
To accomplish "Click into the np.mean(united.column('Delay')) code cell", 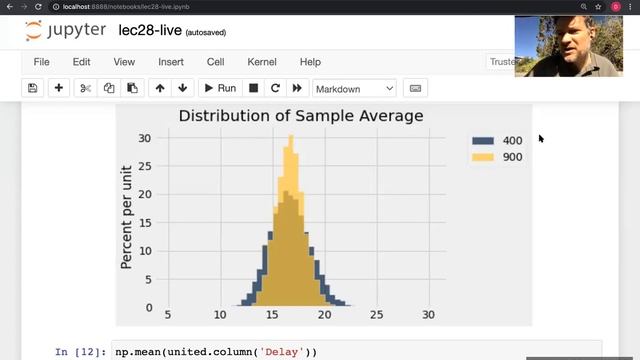I will [x=356, y=351].
